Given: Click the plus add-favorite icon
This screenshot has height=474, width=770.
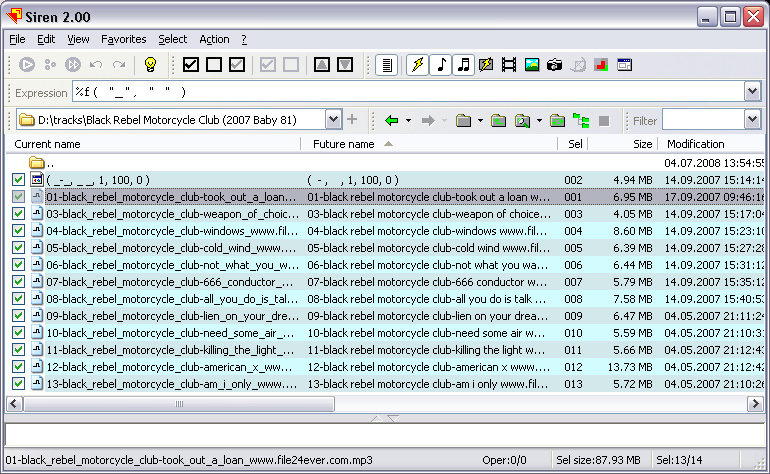Looking at the screenshot, I should coord(352,119).
